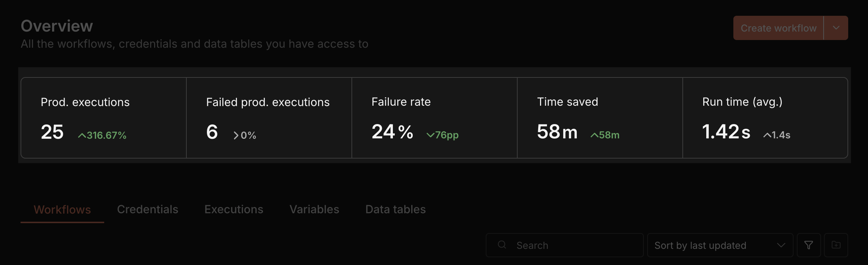Viewport: 868px width, 265px height.
Task: Click the right chevron beside 0%
Action: pyautogui.click(x=236, y=136)
